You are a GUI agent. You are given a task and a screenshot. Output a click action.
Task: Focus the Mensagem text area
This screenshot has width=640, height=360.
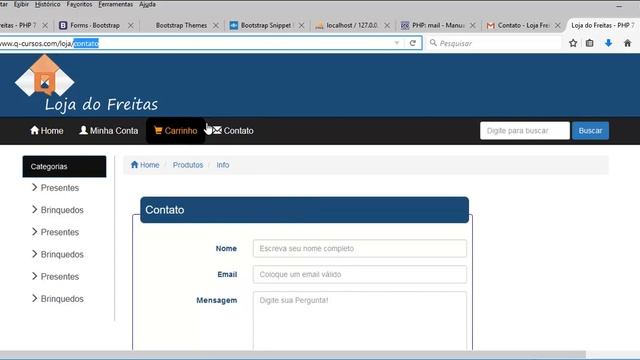(360, 321)
